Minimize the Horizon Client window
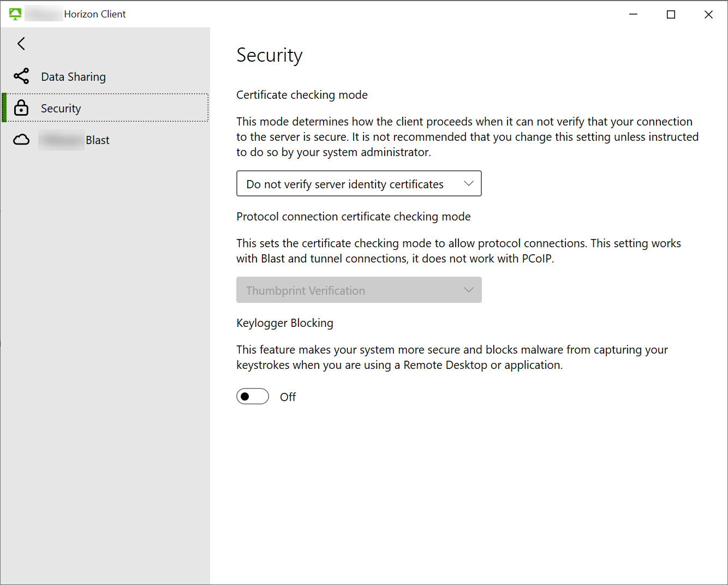Viewport: 728px width, 585px height. click(x=634, y=14)
